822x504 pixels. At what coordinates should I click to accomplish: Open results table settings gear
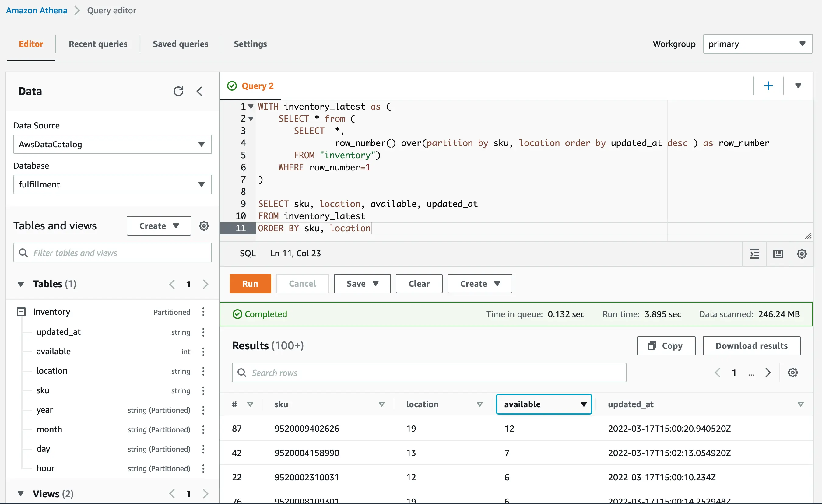click(793, 372)
